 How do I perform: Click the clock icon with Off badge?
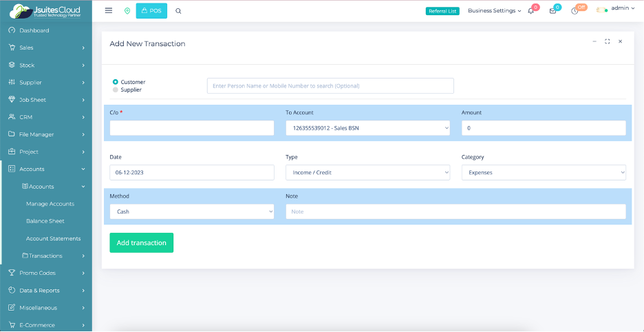[575, 11]
